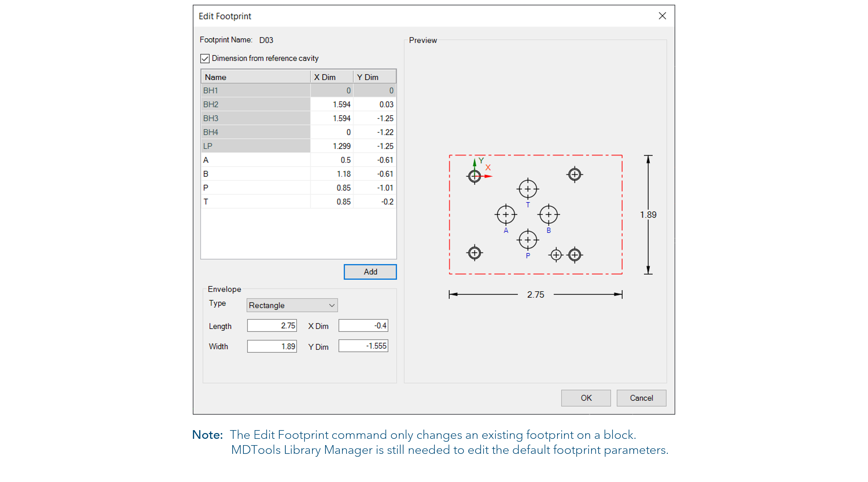Click the Y Dim column header
This screenshot has height=482, width=868.
point(375,77)
